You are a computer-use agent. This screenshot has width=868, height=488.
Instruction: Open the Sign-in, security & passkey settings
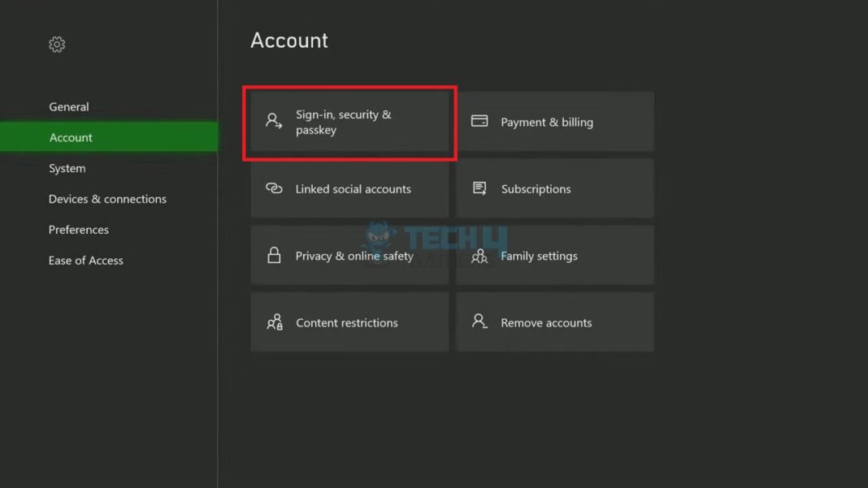pos(349,120)
